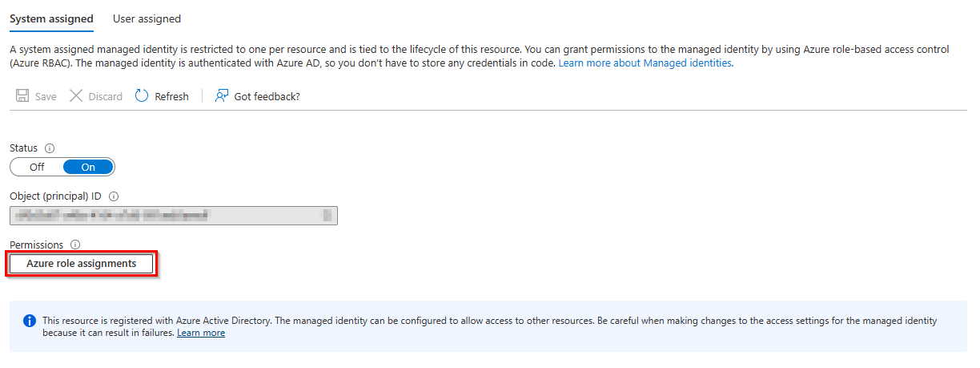
Task: Switch to the User assigned tab
Action: click(147, 18)
